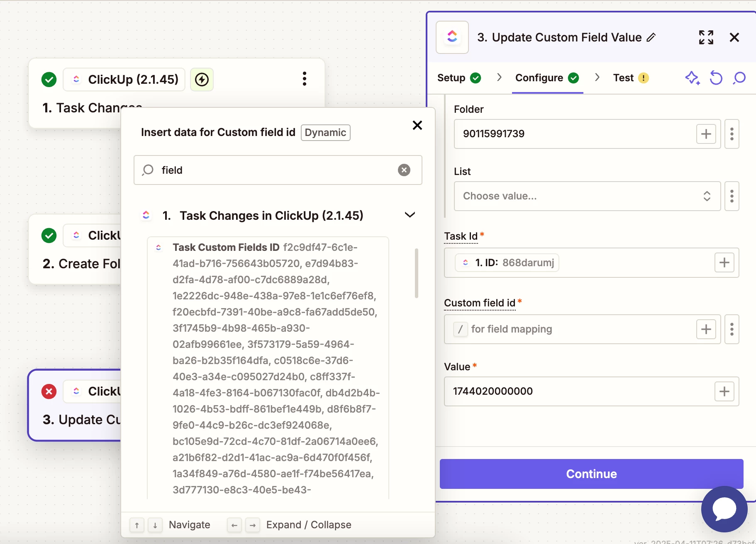Viewport: 756px width, 544px height.
Task: Click the Continue button
Action: pos(591,474)
